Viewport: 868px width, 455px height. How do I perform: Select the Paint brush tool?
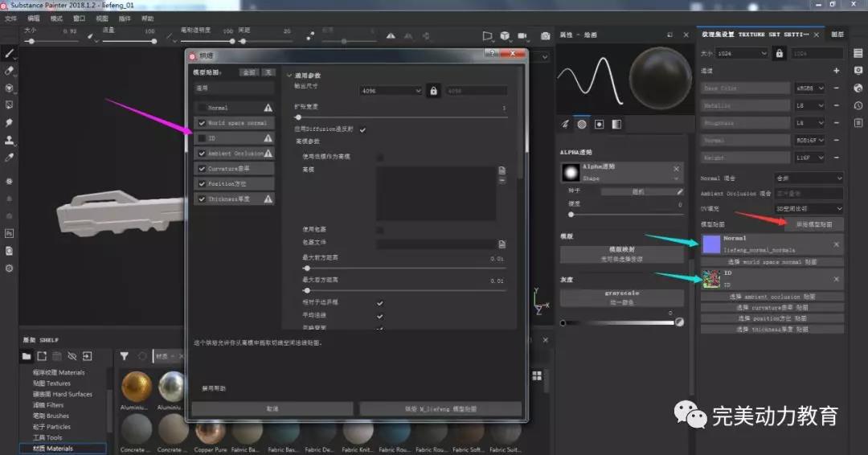tap(10, 53)
